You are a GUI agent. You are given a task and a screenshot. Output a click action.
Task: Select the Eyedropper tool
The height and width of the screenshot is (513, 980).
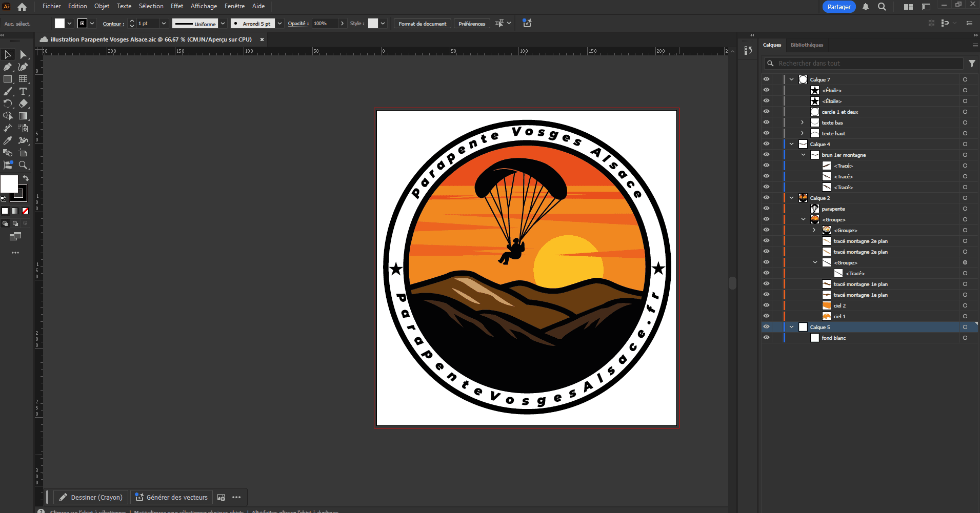point(8,140)
